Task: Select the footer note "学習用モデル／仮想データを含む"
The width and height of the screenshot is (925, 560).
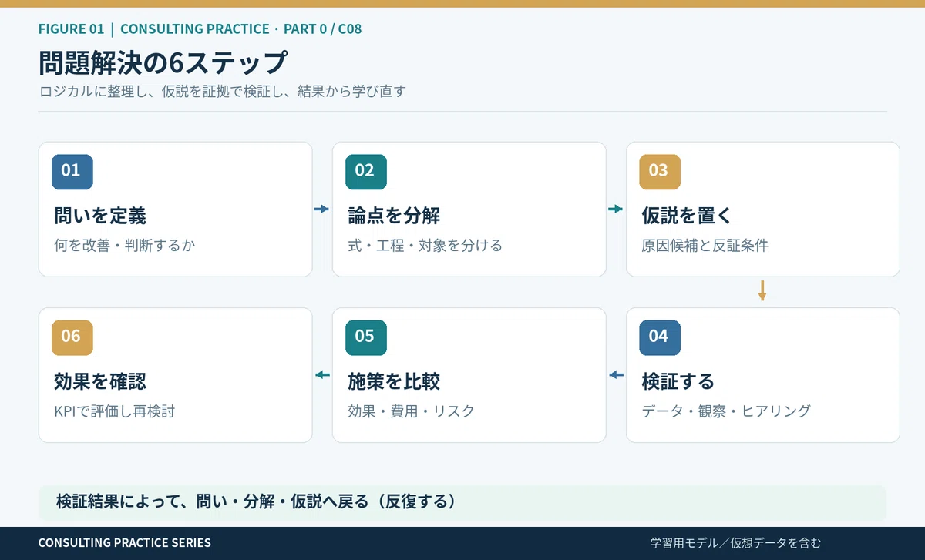Action: [735, 543]
